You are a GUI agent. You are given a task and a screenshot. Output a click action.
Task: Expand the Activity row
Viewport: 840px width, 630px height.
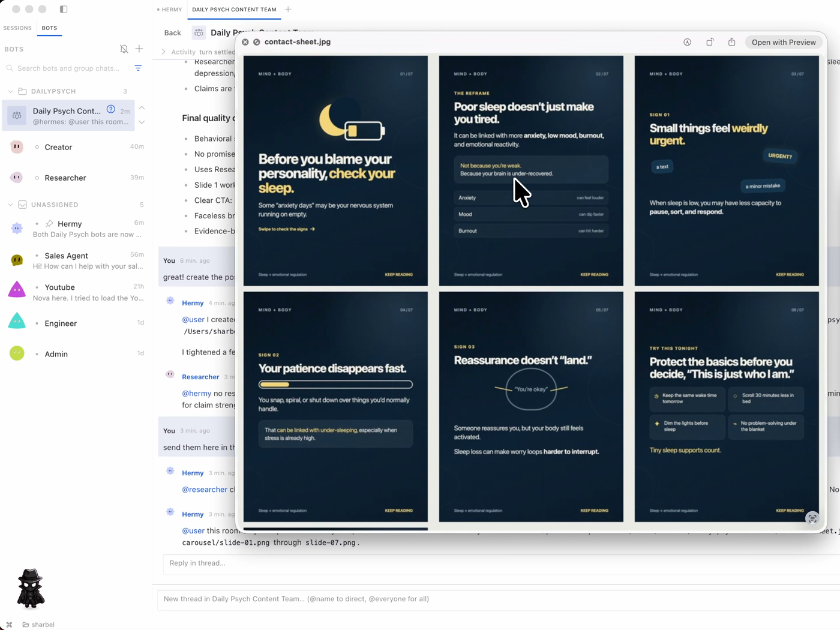click(x=163, y=52)
